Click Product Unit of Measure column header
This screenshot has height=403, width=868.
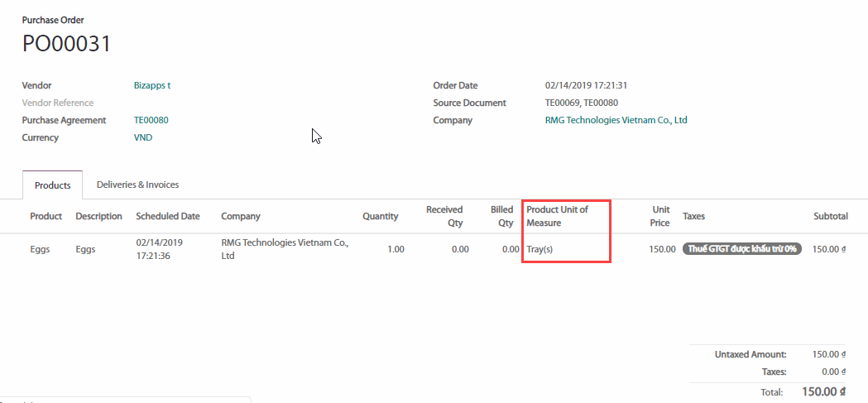coord(557,216)
